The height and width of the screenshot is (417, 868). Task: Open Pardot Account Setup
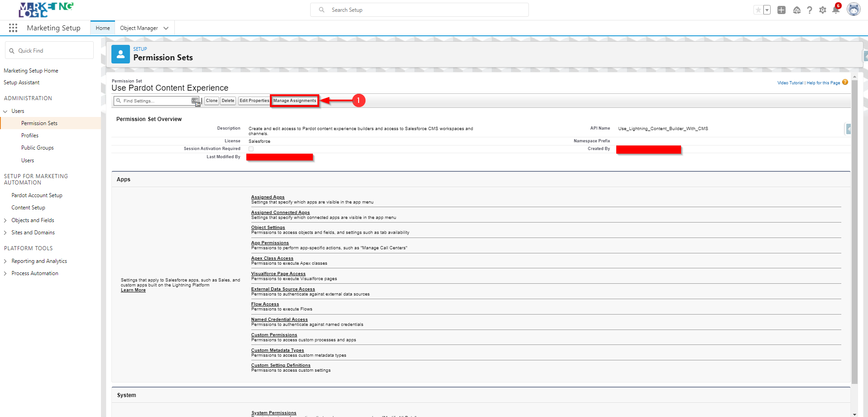tap(37, 195)
